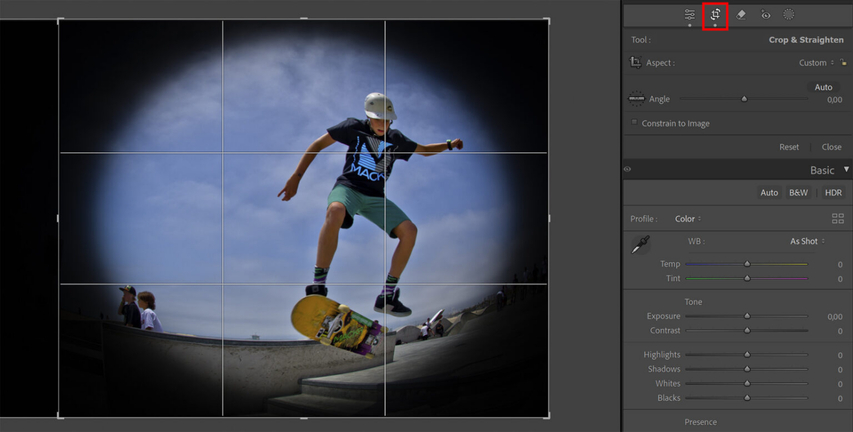Click the Whites slider handle
The image size is (853, 432).
tap(747, 384)
